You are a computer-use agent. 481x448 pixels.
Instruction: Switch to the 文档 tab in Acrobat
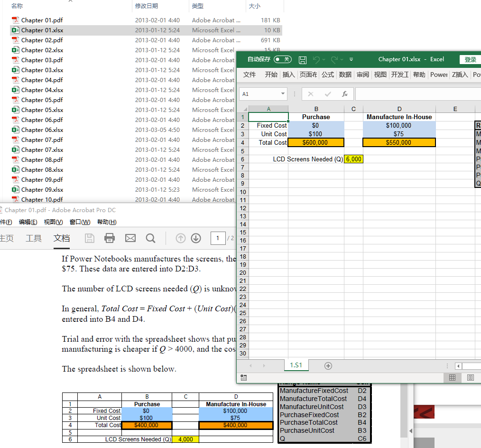point(62,238)
